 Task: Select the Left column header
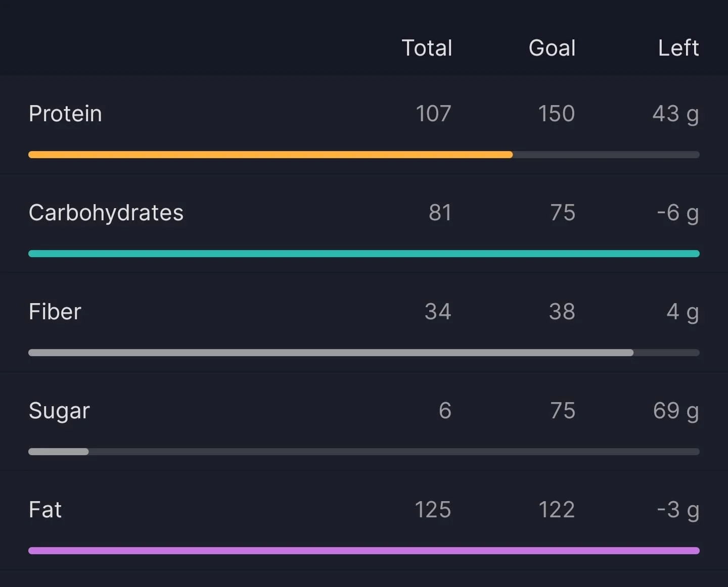[x=678, y=48]
